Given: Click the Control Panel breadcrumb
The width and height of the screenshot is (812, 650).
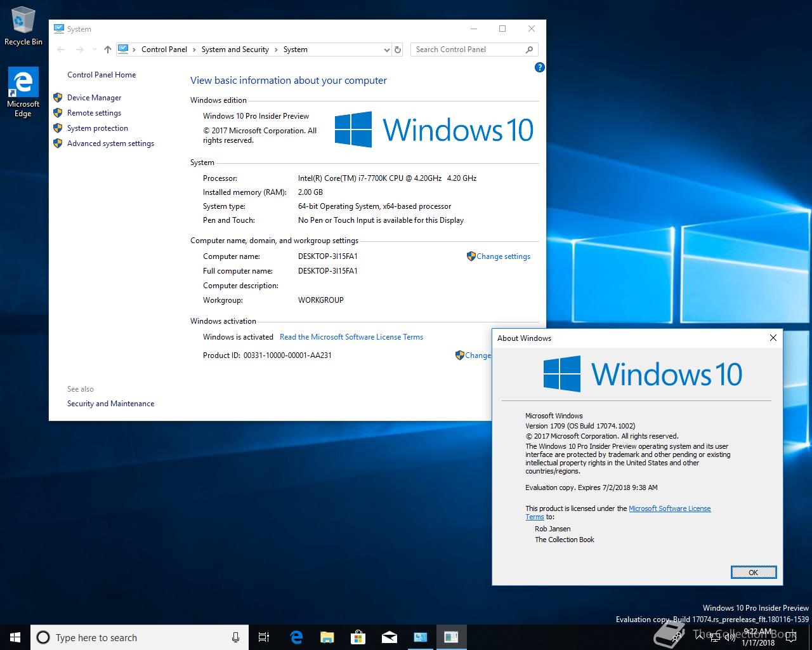Looking at the screenshot, I should [164, 50].
